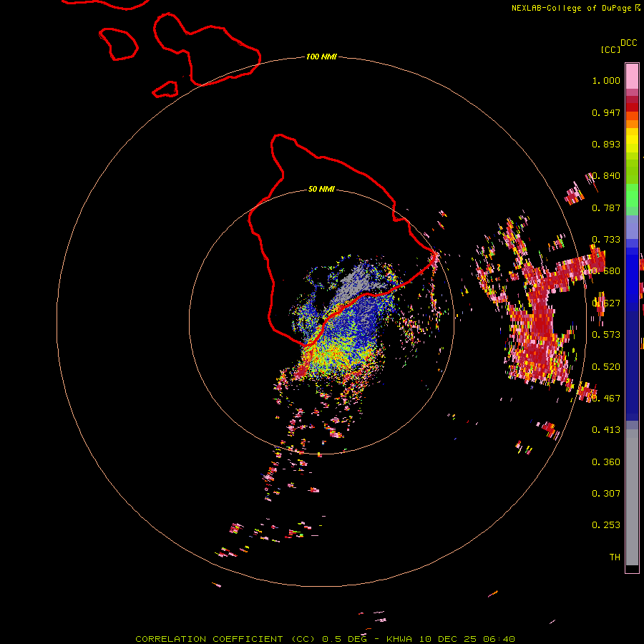Click the 0.573 color scale value
This screenshot has width=644, height=644.
tap(606, 335)
